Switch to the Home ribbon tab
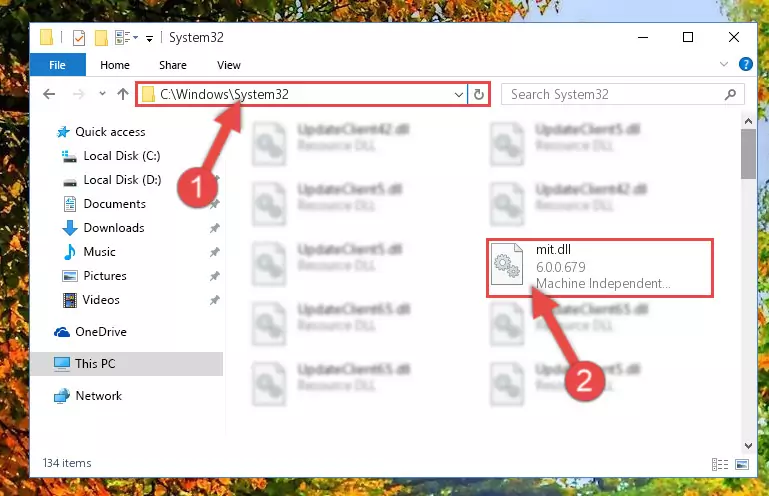The width and height of the screenshot is (769, 496). [115, 65]
